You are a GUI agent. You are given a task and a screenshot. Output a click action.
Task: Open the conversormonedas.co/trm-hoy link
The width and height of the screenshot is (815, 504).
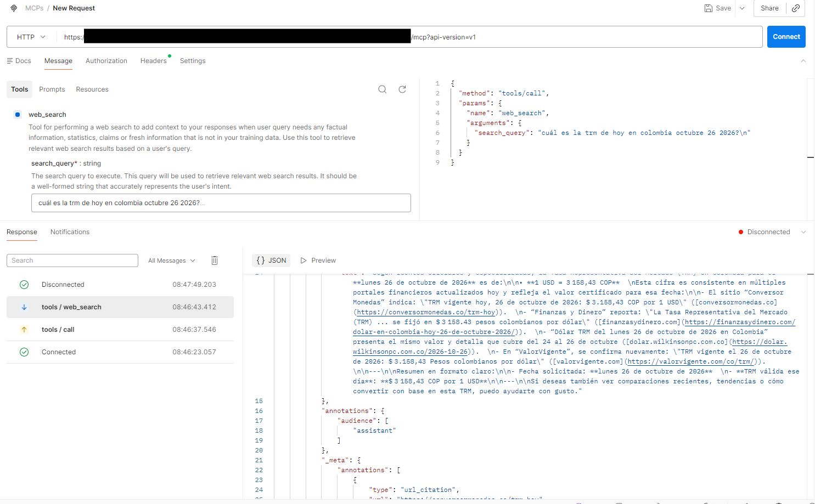coord(426,312)
